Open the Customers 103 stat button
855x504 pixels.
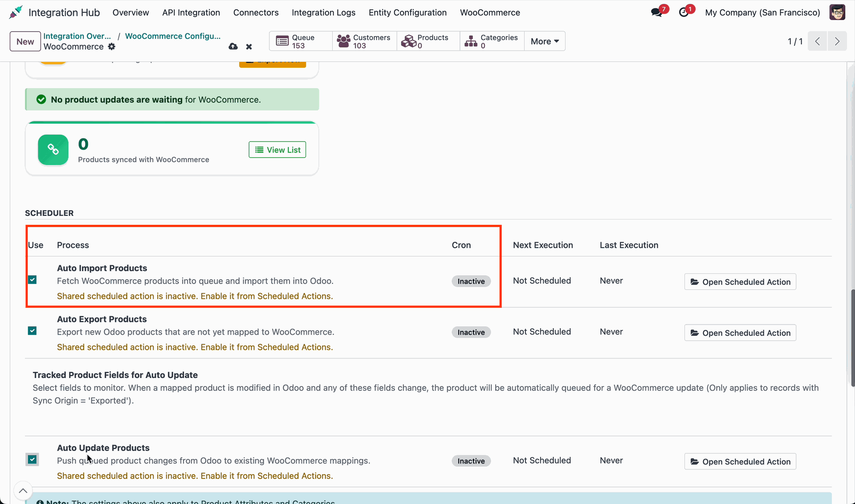click(364, 41)
